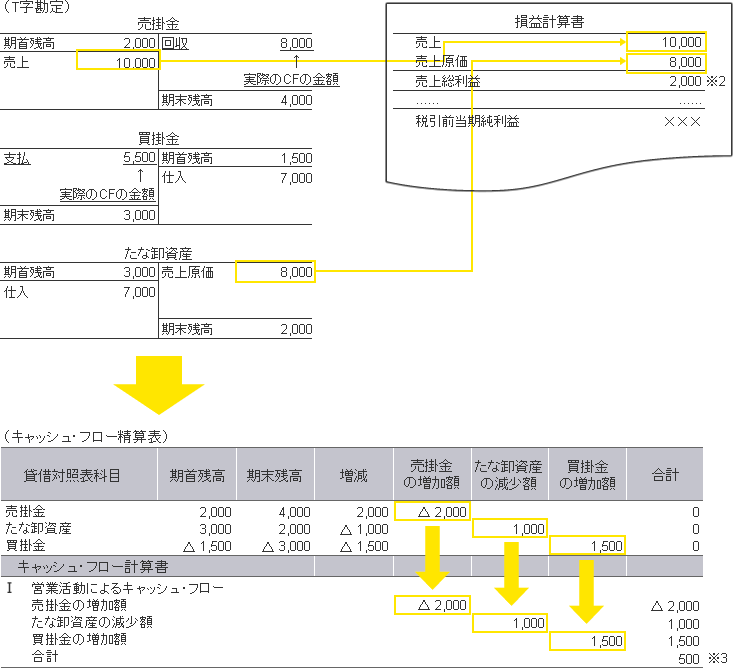Click highlighted 10,000 box in 損益計算書

tap(666, 42)
